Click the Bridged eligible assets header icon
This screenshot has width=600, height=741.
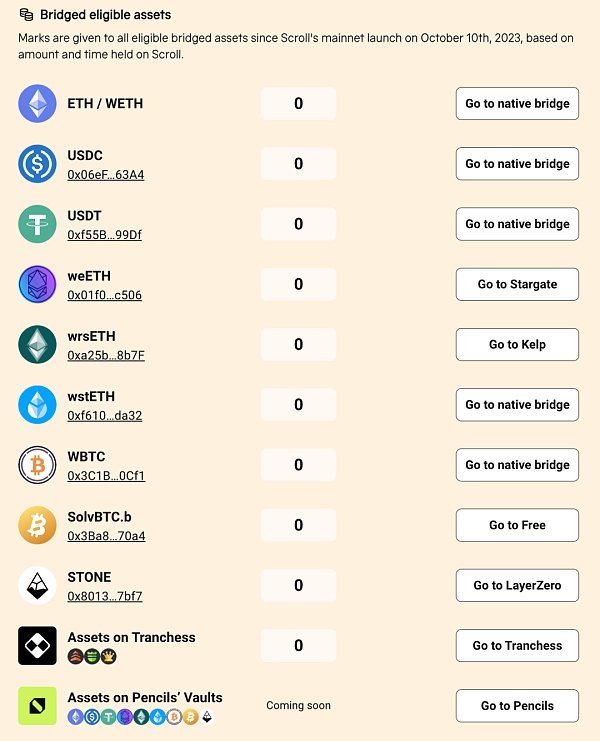pyautogui.click(x=27, y=15)
